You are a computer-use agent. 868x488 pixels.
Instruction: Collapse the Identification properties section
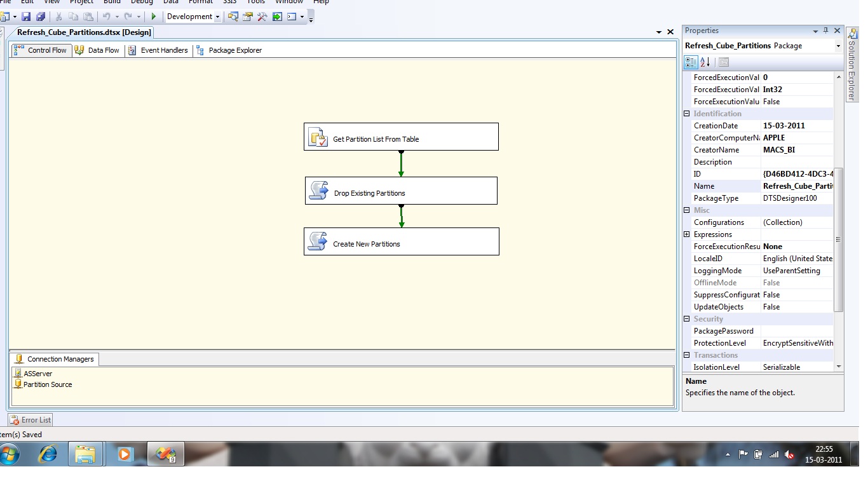pyautogui.click(x=687, y=113)
